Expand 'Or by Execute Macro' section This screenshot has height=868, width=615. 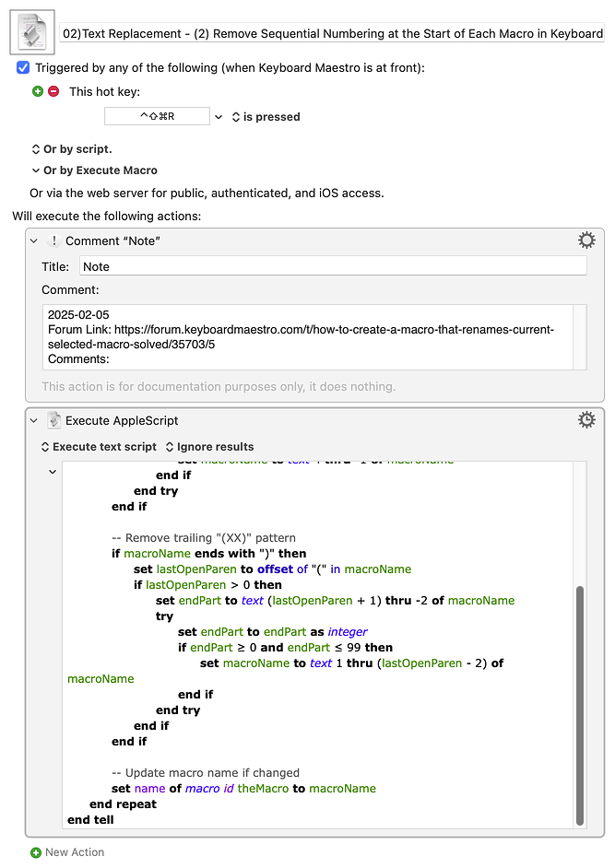click(95, 170)
